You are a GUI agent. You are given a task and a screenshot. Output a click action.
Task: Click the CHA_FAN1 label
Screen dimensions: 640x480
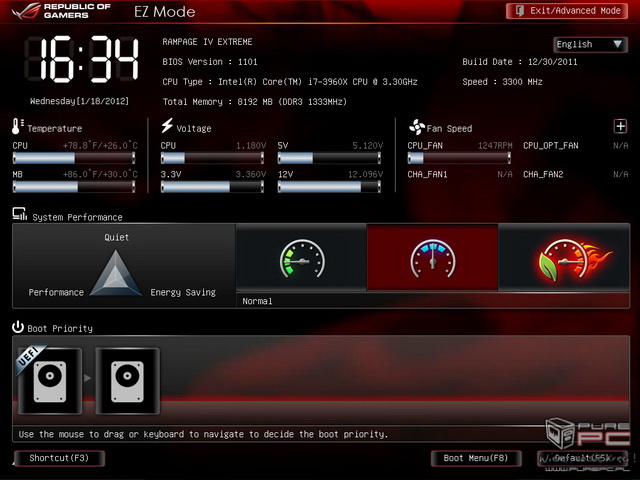click(427, 175)
